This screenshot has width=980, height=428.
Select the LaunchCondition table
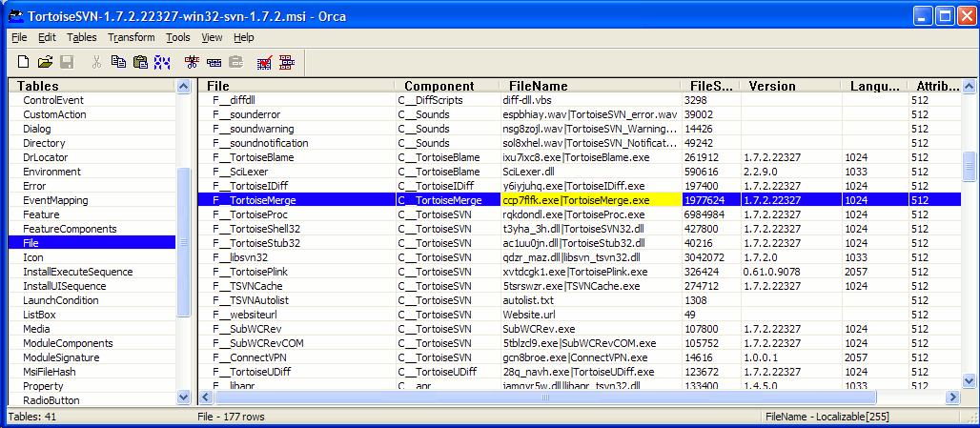tap(92, 300)
